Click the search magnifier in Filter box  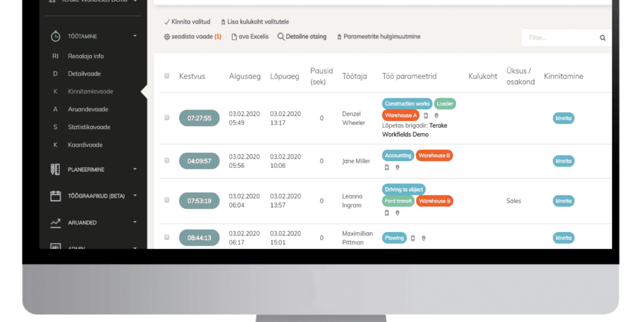coord(602,38)
